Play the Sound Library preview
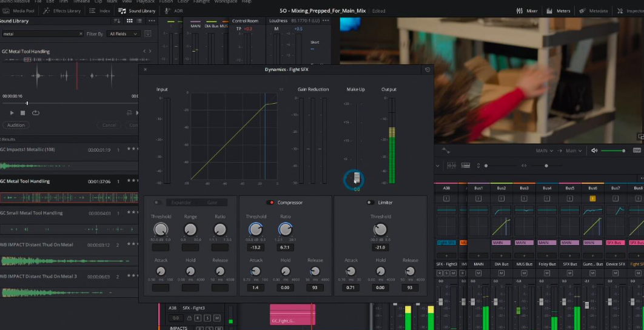Screen dimensions: 644x330 [12, 113]
